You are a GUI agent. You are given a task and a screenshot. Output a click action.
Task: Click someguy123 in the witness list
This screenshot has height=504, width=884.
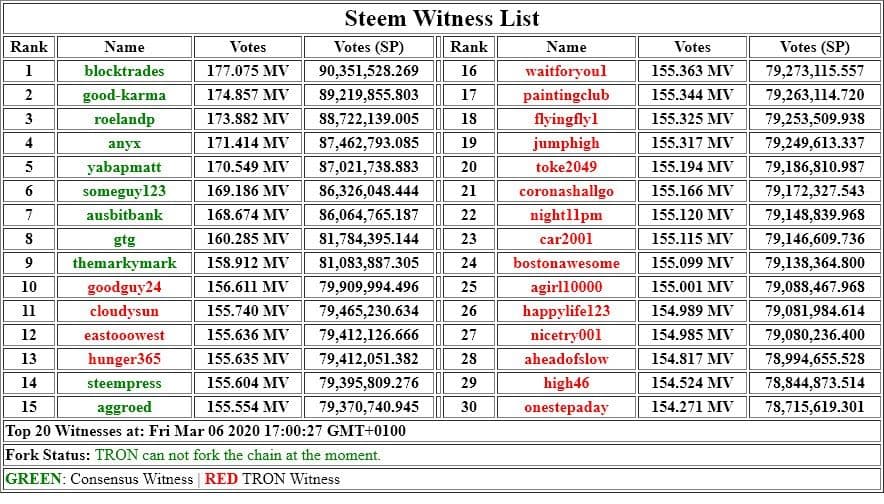[x=124, y=191]
